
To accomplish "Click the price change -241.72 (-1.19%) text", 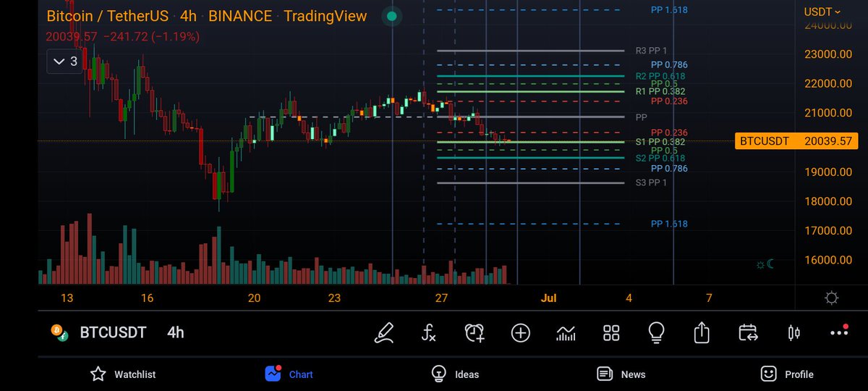I will pos(152,36).
